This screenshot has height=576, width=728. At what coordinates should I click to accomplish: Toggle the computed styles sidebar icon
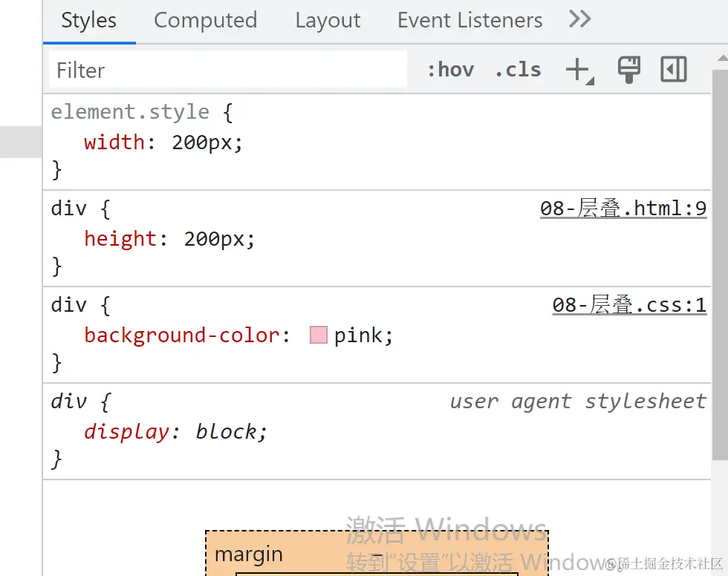point(674,70)
